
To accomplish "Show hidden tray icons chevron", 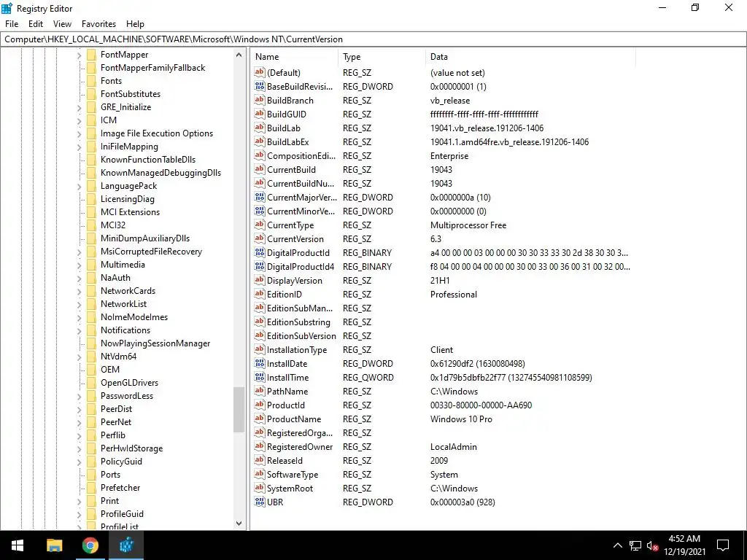I will tap(617, 545).
